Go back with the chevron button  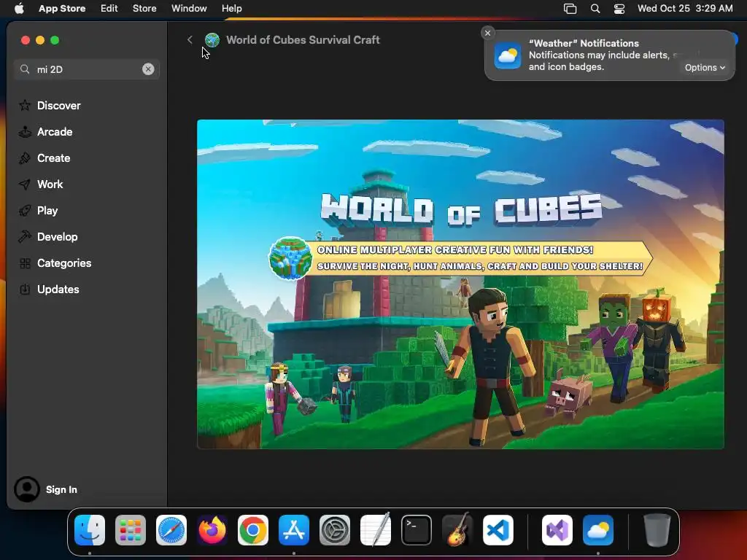pos(190,39)
